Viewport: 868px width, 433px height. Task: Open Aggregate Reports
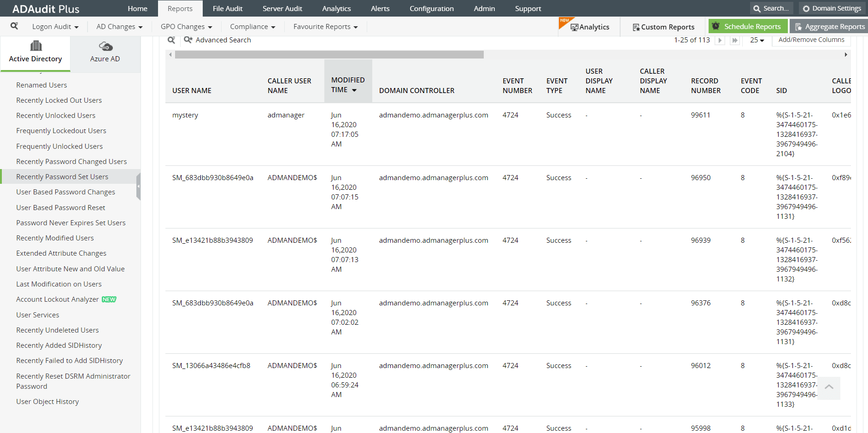(x=829, y=26)
